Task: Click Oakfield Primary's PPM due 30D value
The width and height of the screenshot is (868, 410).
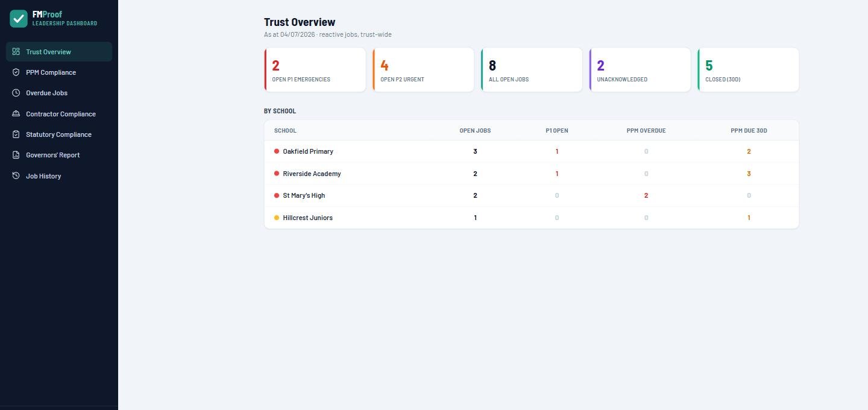Action: pos(749,151)
